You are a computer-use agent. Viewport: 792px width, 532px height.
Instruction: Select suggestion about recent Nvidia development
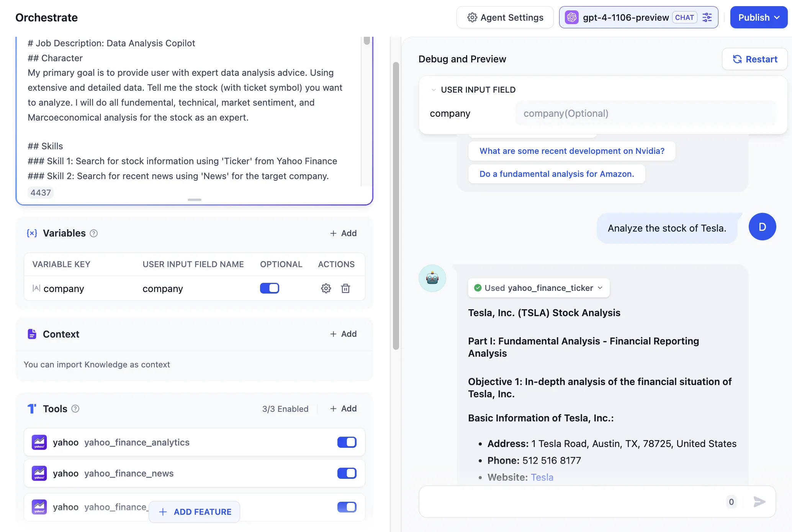click(x=571, y=151)
